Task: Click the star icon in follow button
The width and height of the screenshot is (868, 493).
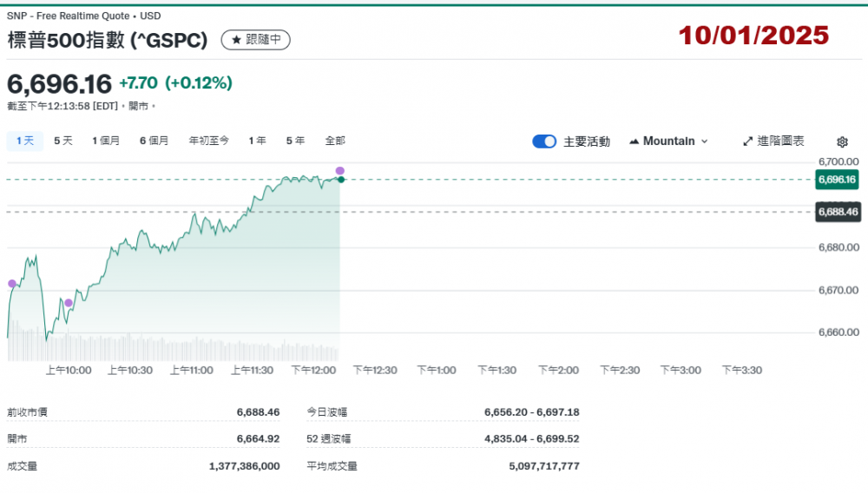Action: tap(236, 40)
